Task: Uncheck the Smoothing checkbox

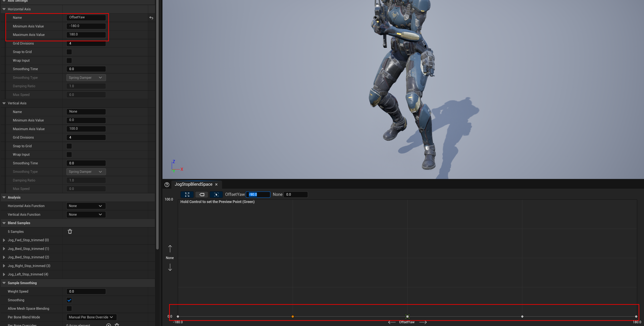Action: tap(69, 300)
